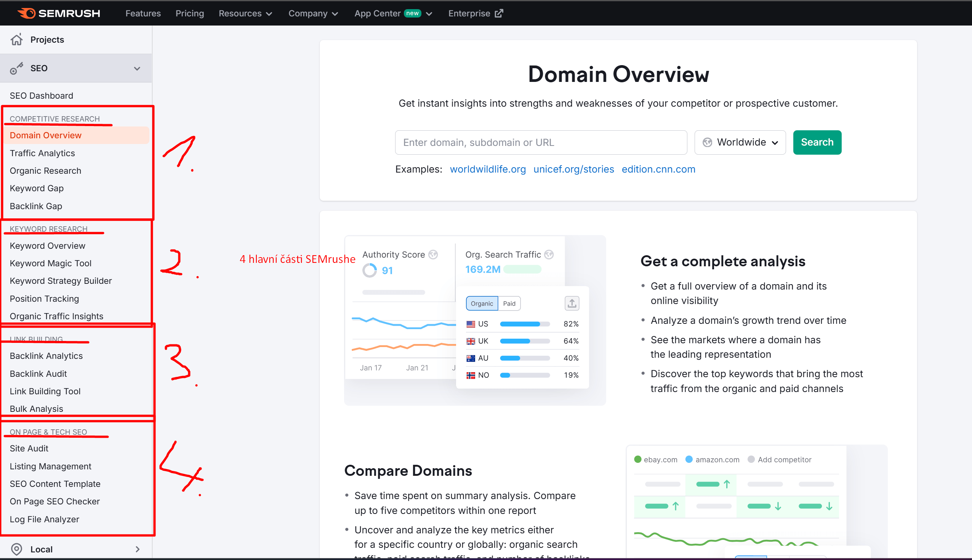The image size is (972, 560).
Task: Click unicef.org/stories example link
Action: tap(573, 169)
